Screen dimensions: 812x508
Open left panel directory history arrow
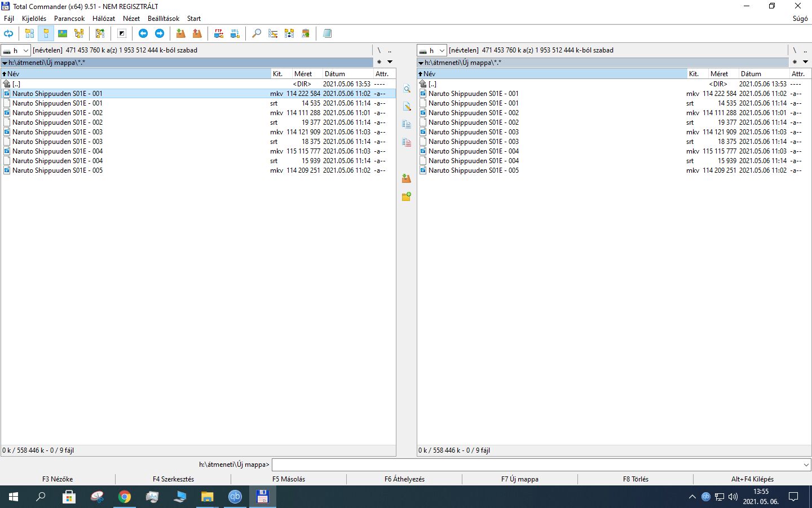tap(390, 62)
